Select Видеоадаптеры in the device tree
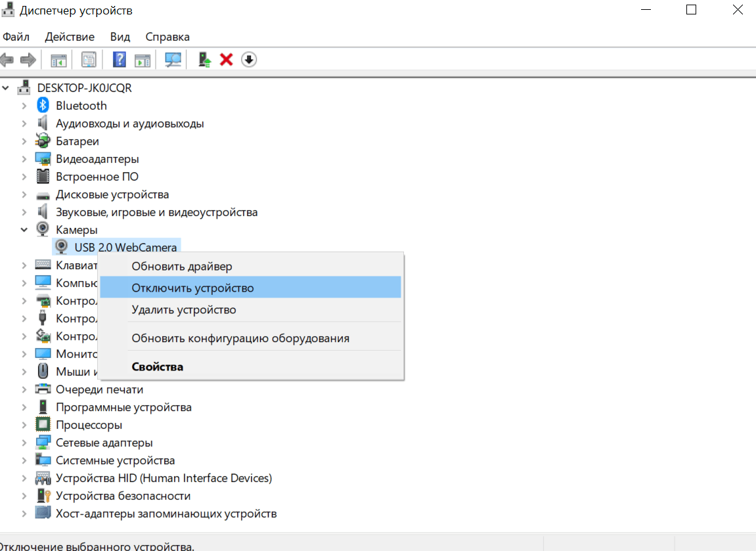The width and height of the screenshot is (756, 551). coord(97,159)
